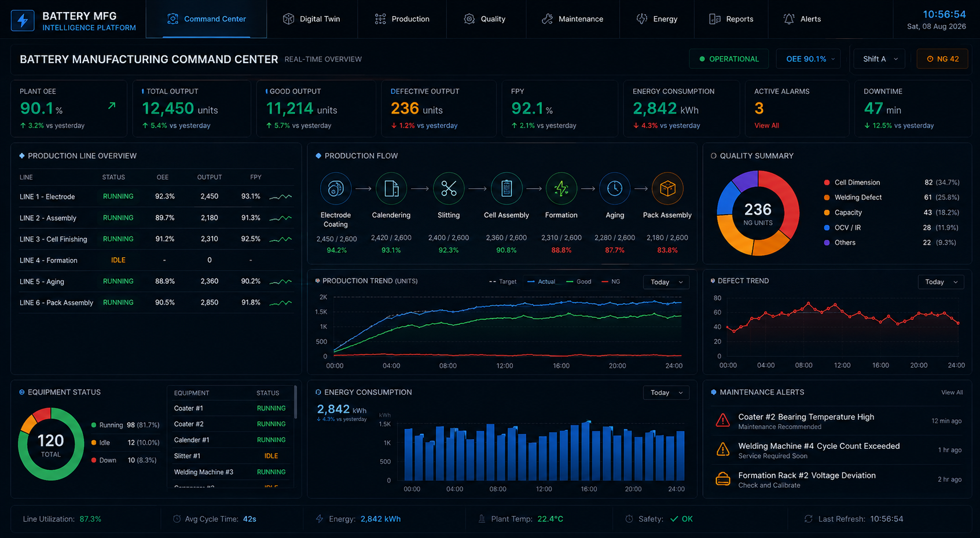This screenshot has width=980, height=538.
Task: Select the Slitting scissors icon
Action: [x=449, y=188]
